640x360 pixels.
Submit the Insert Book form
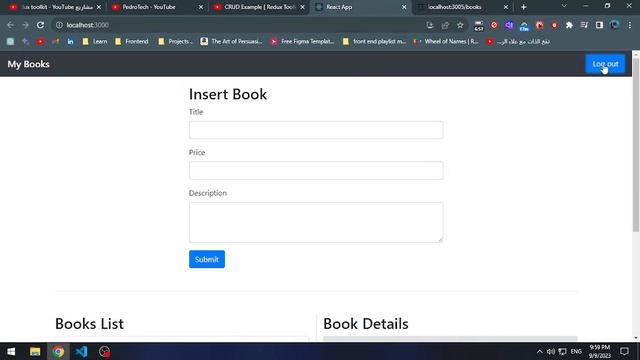click(x=207, y=259)
